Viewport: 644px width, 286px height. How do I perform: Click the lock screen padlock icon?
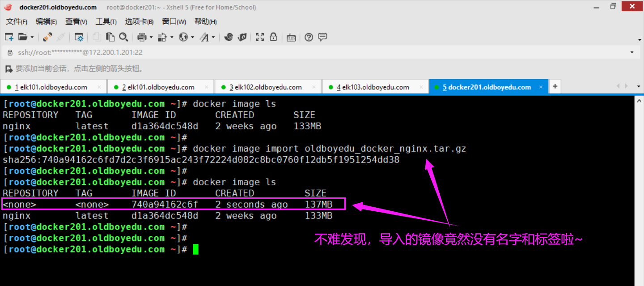tap(273, 37)
